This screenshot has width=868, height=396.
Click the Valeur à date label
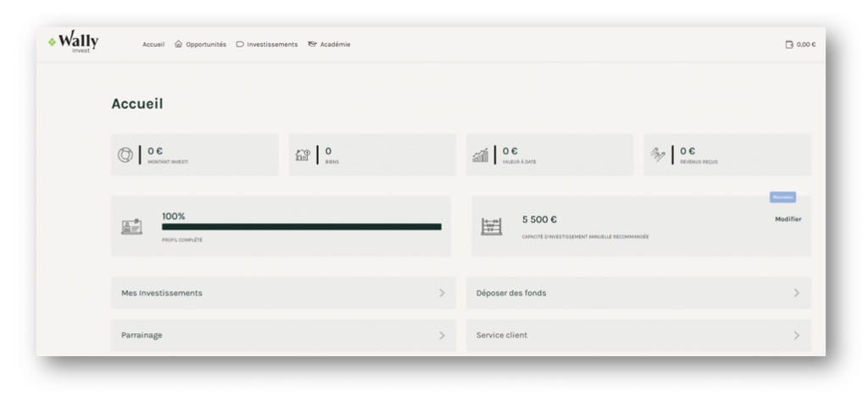click(x=520, y=162)
